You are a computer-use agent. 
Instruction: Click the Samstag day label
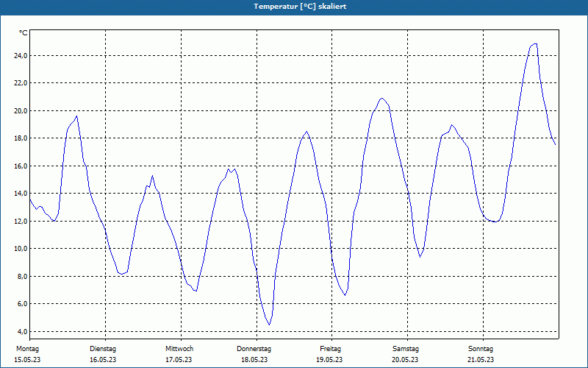pyautogui.click(x=406, y=349)
